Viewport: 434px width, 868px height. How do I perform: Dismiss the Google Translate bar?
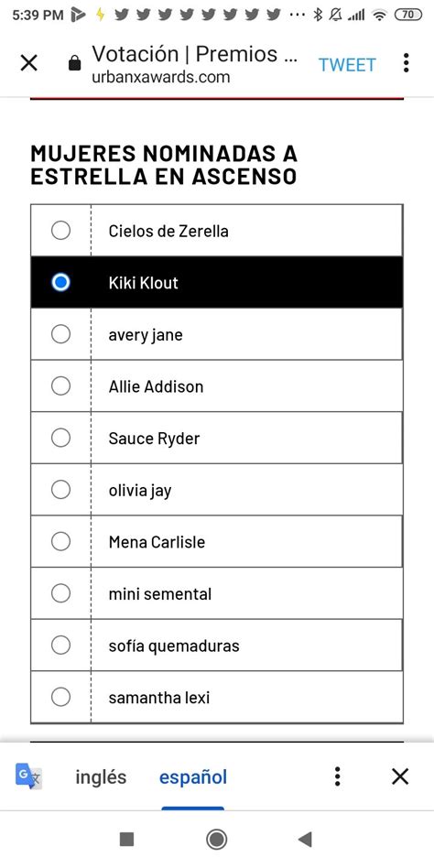click(x=400, y=776)
